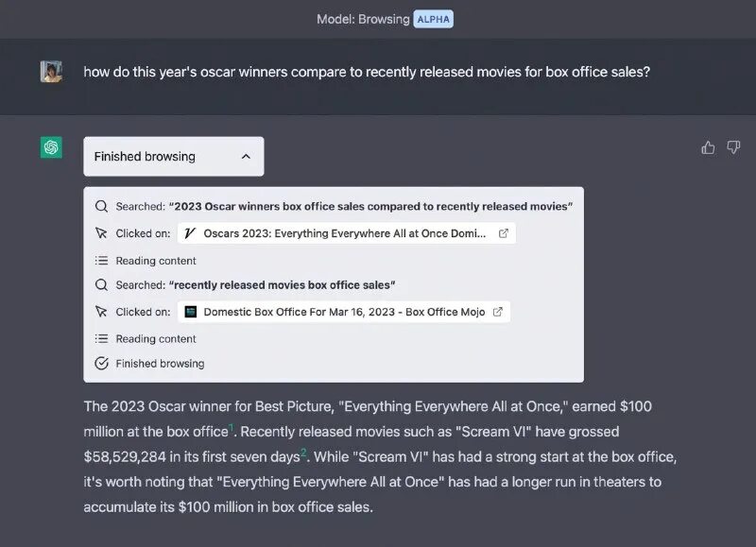Click citation footnote 2
This screenshot has height=547, width=756.
click(303, 453)
